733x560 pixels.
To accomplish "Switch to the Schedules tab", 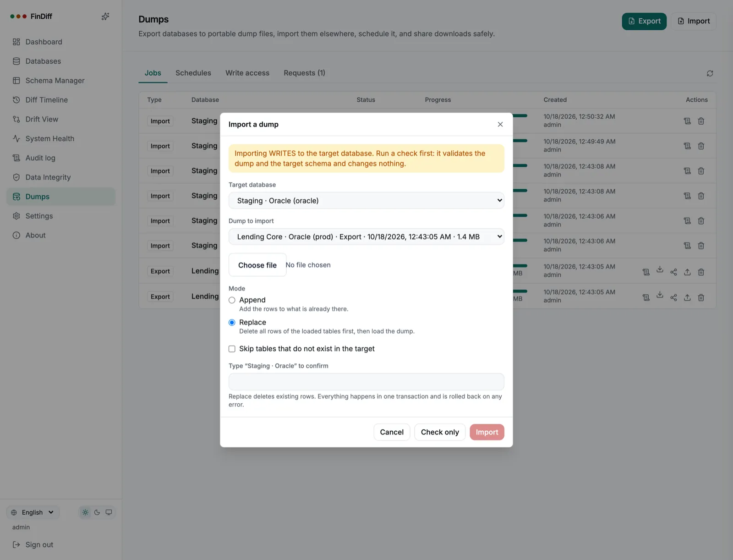I will click(193, 73).
